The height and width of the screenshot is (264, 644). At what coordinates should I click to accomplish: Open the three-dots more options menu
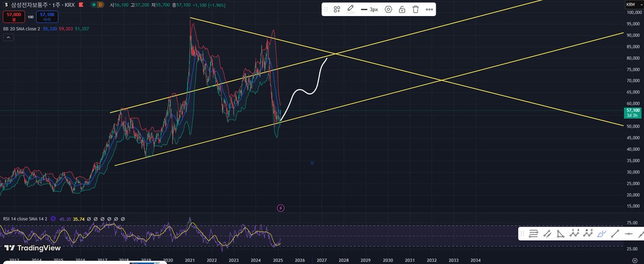pyautogui.click(x=429, y=9)
